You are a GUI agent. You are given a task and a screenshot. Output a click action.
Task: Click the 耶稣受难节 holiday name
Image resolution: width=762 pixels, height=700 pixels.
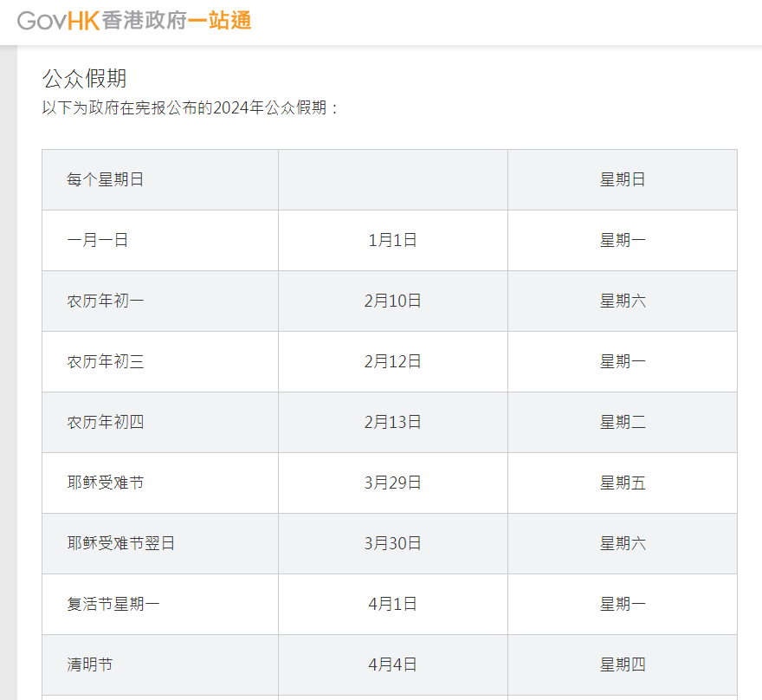click(x=106, y=483)
